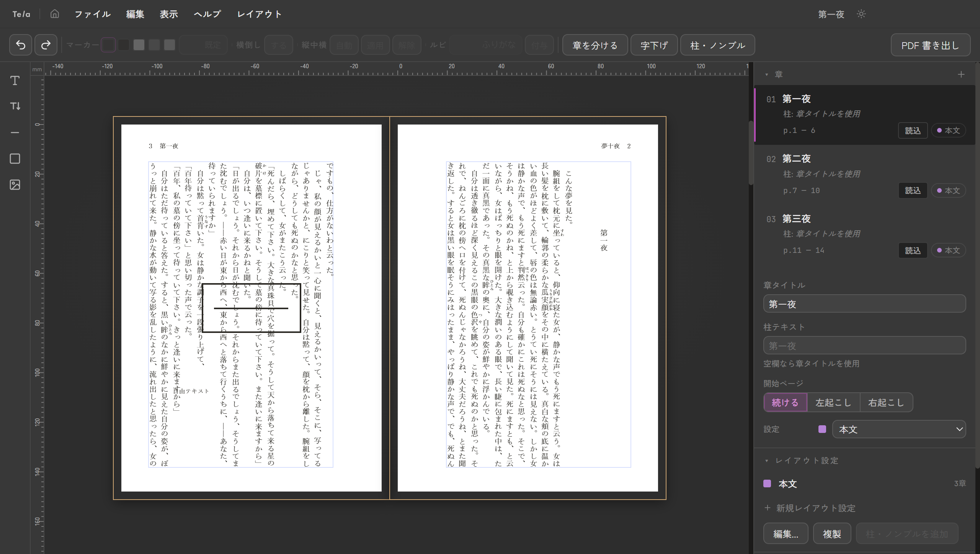Screen dimensions: 980x554
Task: Select the Image placement tool
Action: (x=15, y=185)
